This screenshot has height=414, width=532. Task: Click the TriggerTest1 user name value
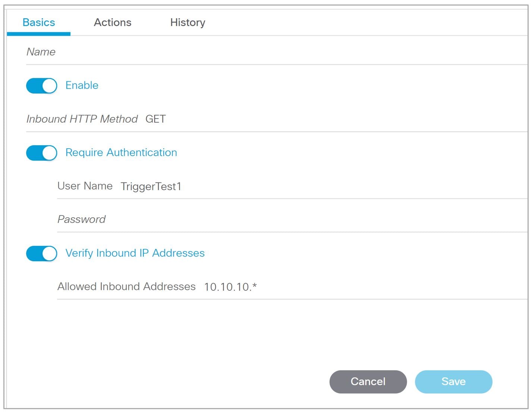(x=151, y=186)
